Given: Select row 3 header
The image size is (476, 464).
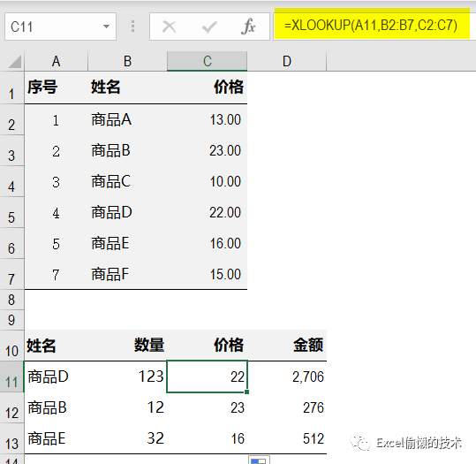Looking at the screenshot, I should (11, 151).
